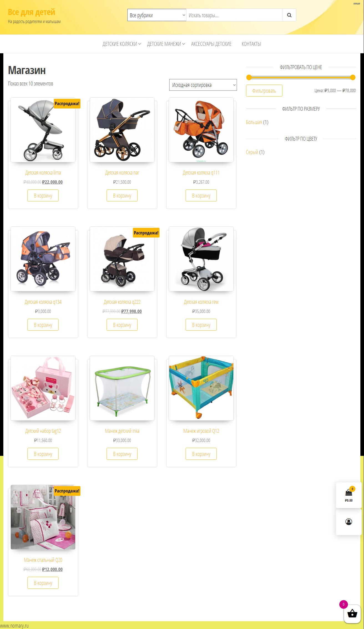
Task: Click the basket icon at bottom right
Action: coord(352,613)
